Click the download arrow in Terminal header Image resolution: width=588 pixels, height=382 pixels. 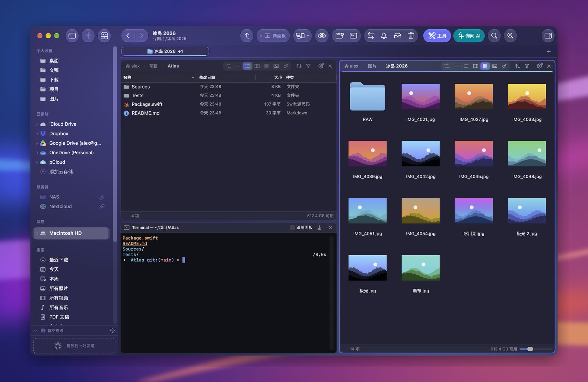pyautogui.click(x=319, y=228)
